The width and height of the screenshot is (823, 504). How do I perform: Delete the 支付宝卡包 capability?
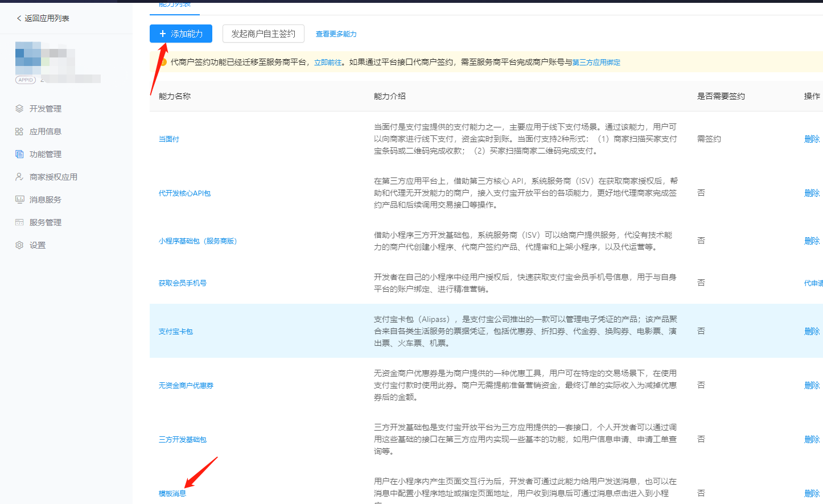tap(812, 331)
